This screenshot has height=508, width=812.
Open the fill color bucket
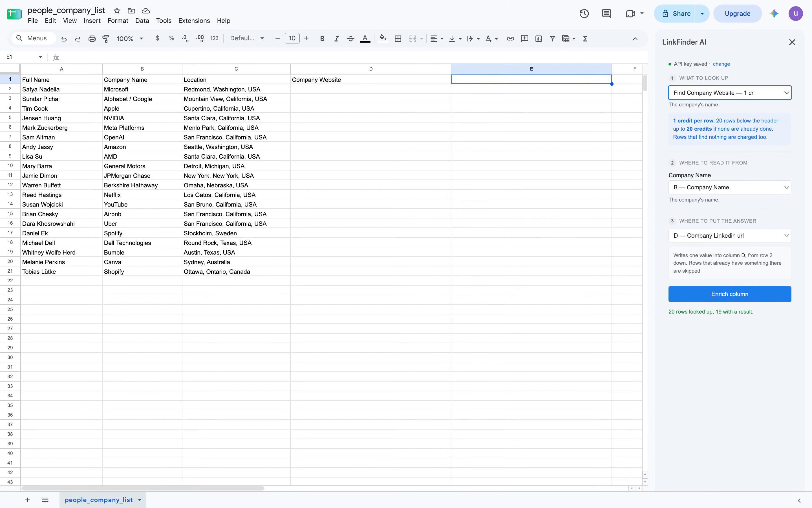point(383,38)
